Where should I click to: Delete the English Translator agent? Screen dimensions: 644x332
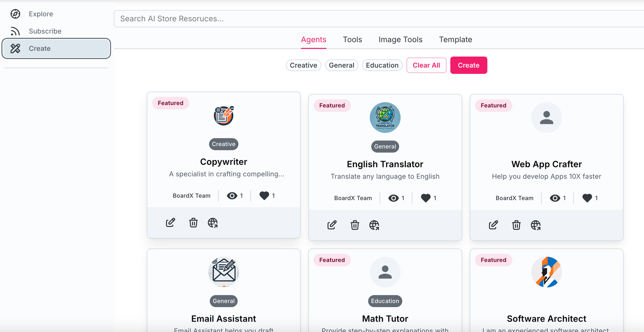click(355, 225)
